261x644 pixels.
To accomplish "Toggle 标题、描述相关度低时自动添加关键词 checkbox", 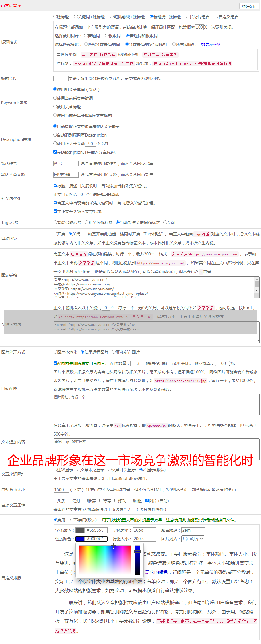I will [x=55, y=186].
